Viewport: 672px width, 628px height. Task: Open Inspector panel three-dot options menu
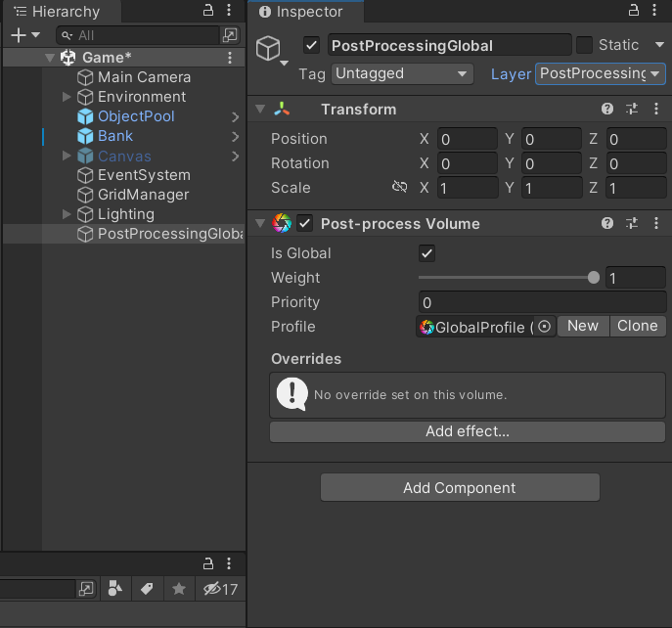pos(654,11)
